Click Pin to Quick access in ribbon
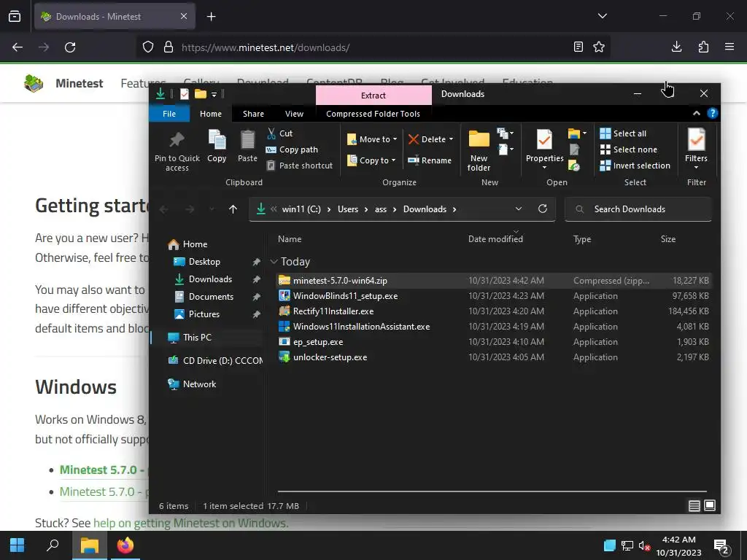The height and width of the screenshot is (560, 747). [177, 150]
